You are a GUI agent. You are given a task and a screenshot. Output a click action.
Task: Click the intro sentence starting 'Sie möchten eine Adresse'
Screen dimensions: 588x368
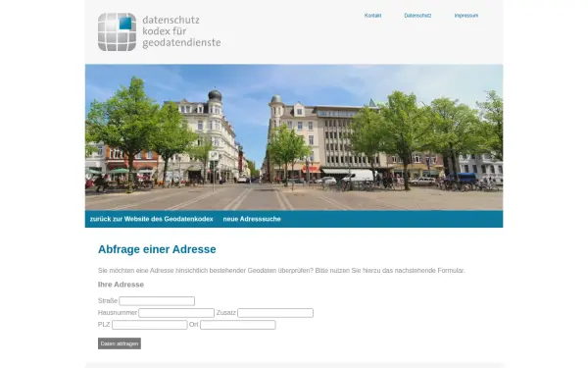click(281, 271)
